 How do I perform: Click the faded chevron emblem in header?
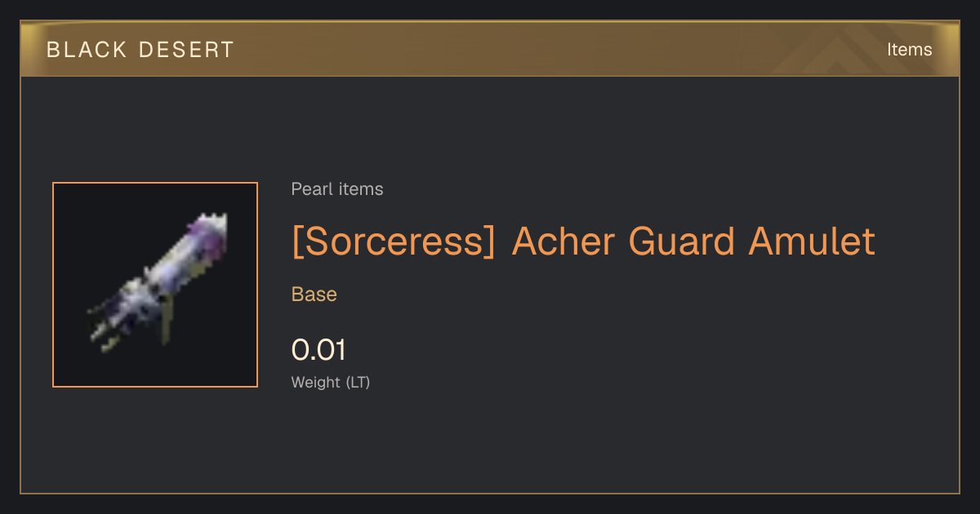833,49
